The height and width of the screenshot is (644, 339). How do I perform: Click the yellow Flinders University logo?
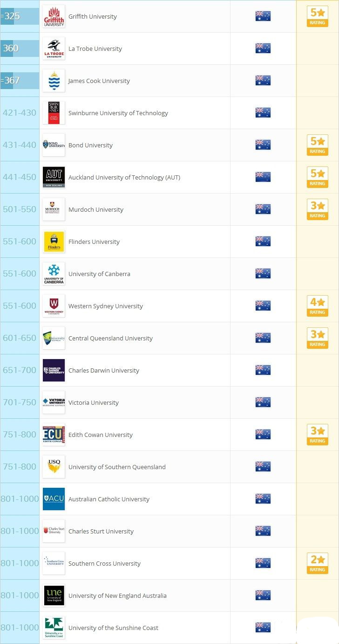pos(54,242)
